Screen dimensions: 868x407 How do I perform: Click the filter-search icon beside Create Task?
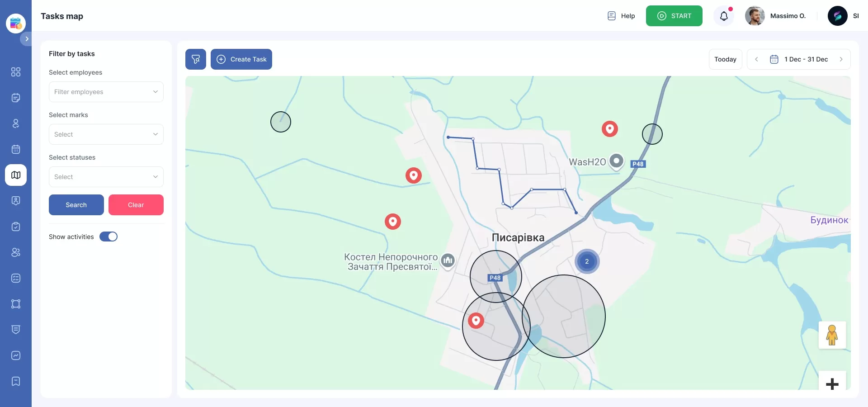(x=195, y=59)
